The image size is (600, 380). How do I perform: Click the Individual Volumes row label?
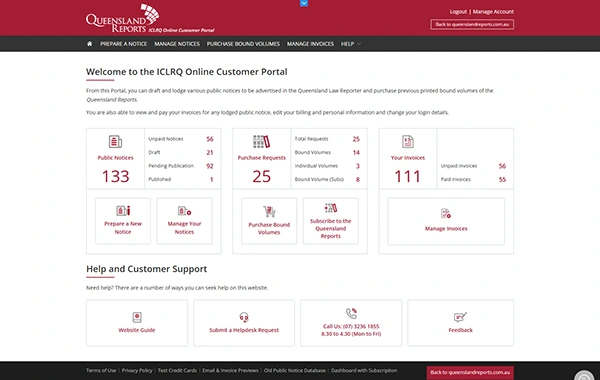[x=316, y=166]
